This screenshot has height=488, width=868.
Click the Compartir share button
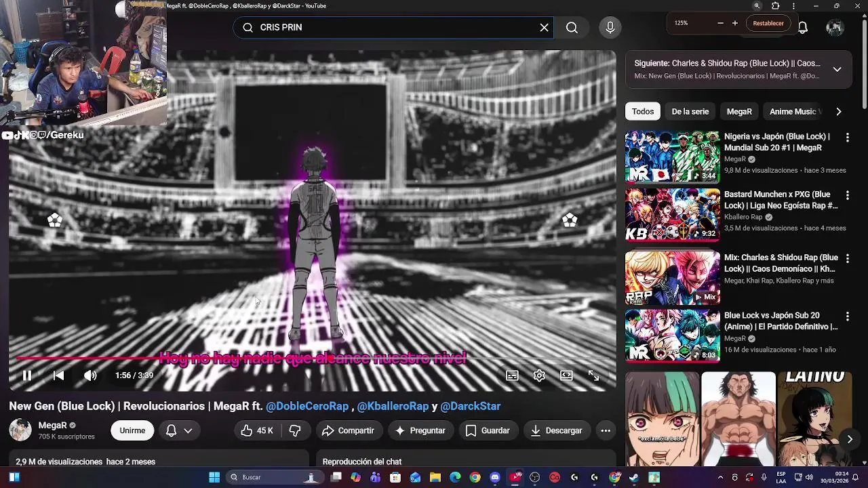[x=348, y=430]
